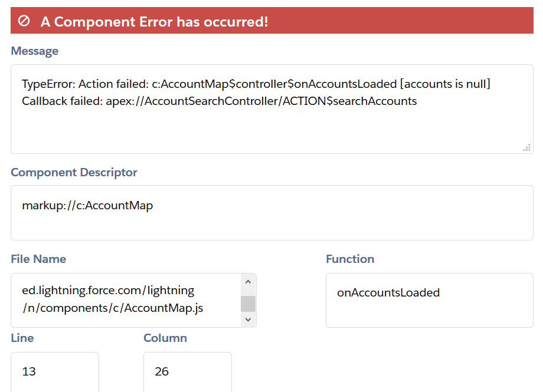
Task: Focus the Line field showing 13
Action: pos(54,371)
